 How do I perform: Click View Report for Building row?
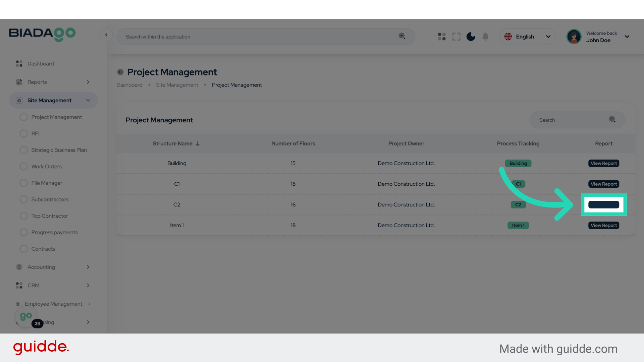(x=603, y=163)
